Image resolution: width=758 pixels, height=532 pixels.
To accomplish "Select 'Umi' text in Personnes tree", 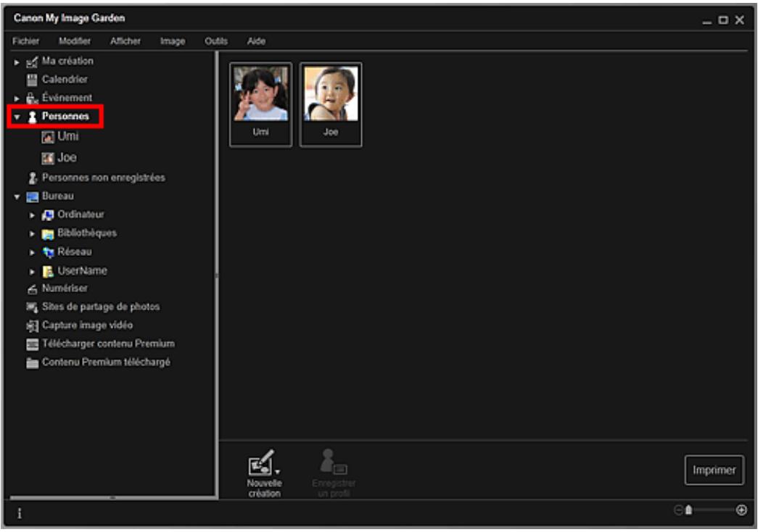I will click(x=67, y=137).
